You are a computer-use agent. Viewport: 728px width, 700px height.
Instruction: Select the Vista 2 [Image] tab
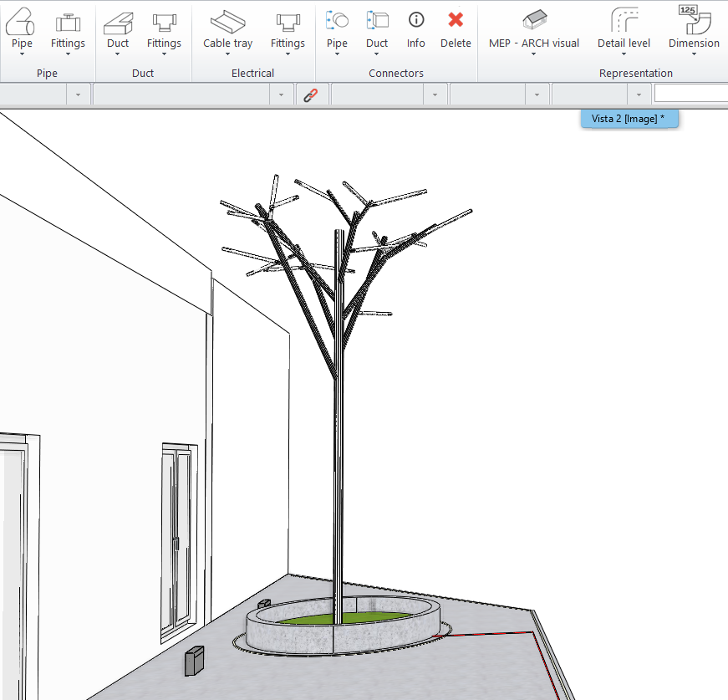point(629,119)
